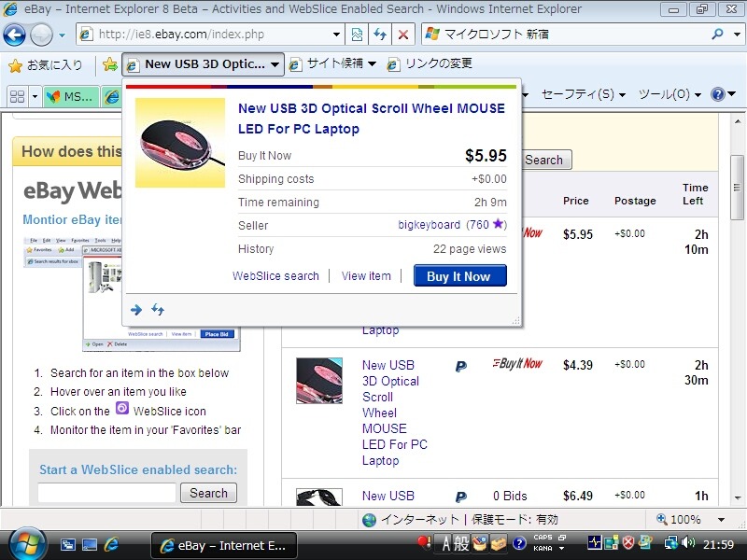Click the IME A input mode icon
This screenshot has width=747, height=560.
(445, 543)
